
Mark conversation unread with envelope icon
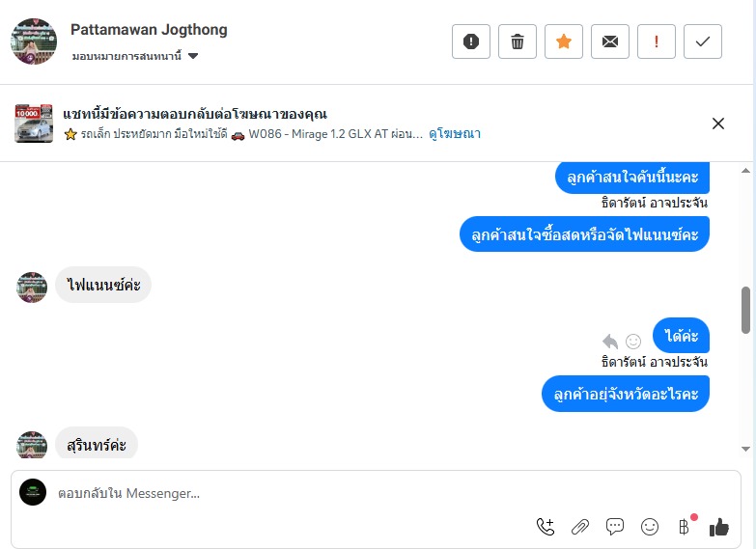coord(610,41)
